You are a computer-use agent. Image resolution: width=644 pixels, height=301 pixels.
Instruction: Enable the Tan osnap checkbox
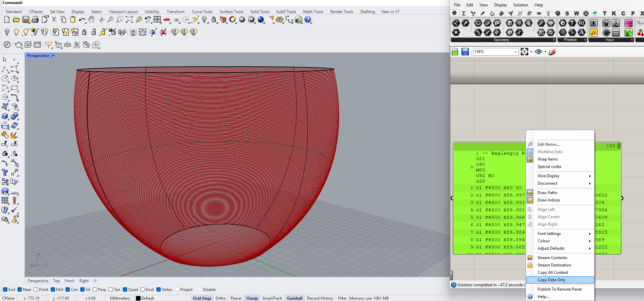tap(110, 290)
